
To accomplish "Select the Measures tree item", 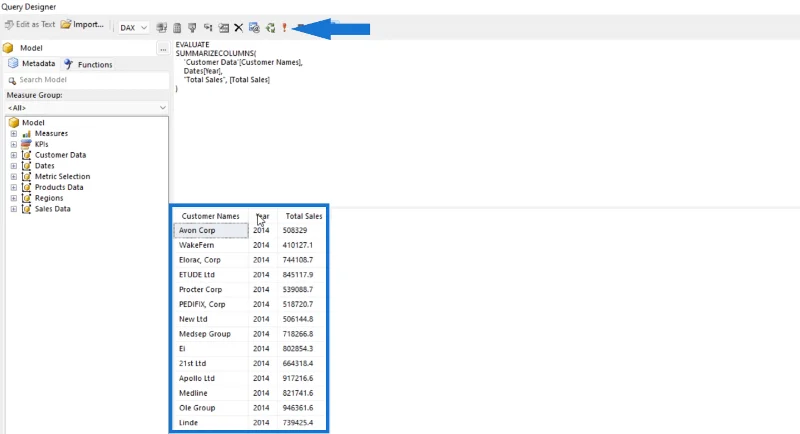I will 51,134.
